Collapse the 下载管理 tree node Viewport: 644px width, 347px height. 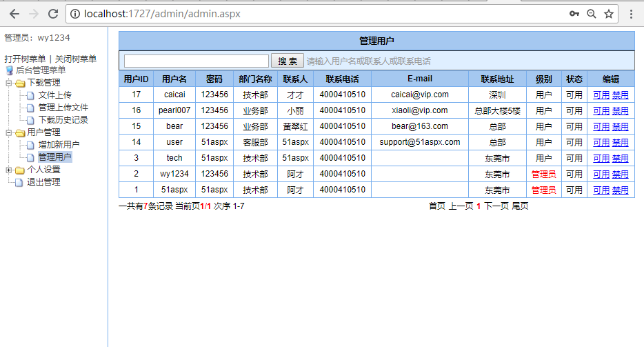point(9,83)
